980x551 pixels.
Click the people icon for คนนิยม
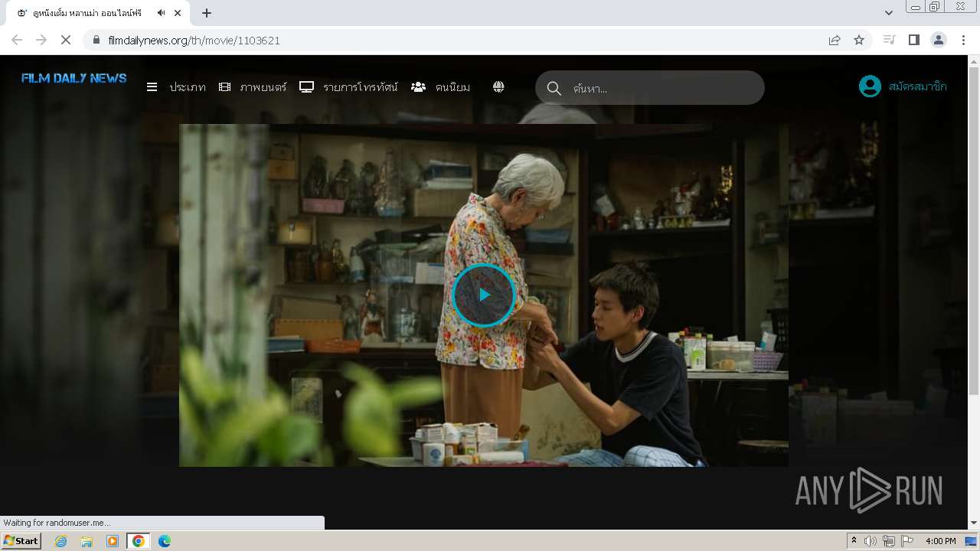418,87
